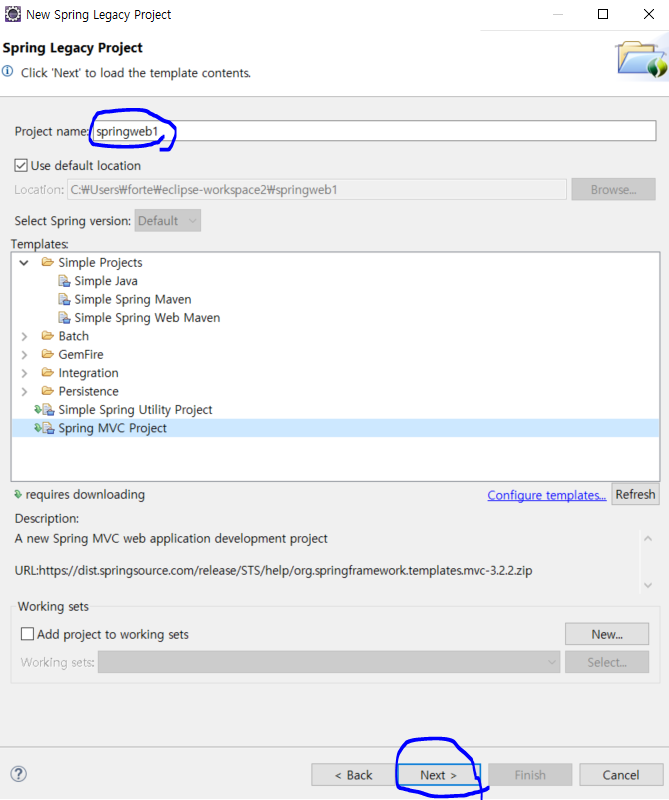Click the Eclipse icon in the title bar
669x800 pixels.
point(12,14)
